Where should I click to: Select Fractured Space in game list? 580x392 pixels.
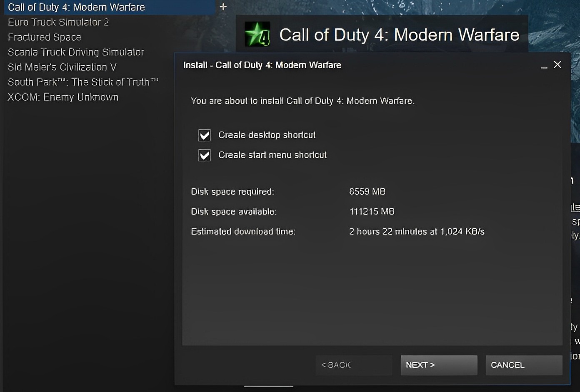coord(45,37)
